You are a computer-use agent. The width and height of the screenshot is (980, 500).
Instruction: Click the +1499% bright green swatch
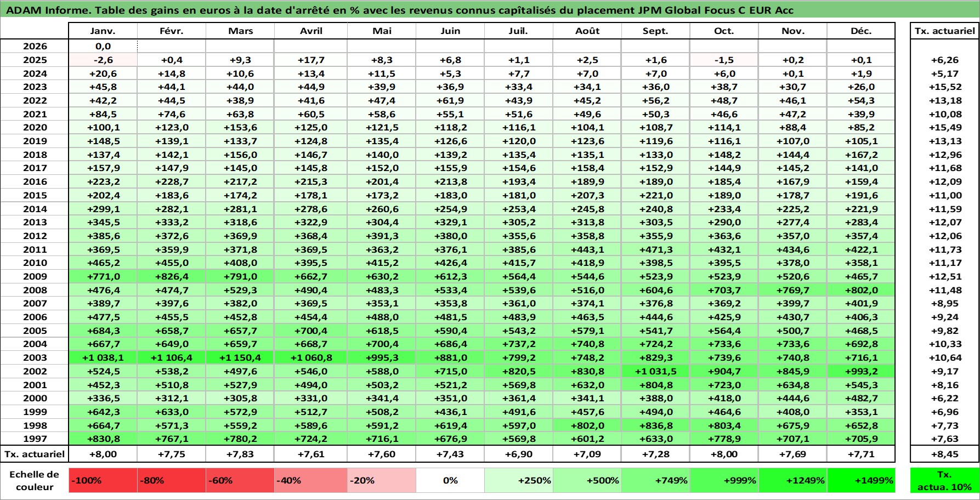pyautogui.click(x=861, y=480)
